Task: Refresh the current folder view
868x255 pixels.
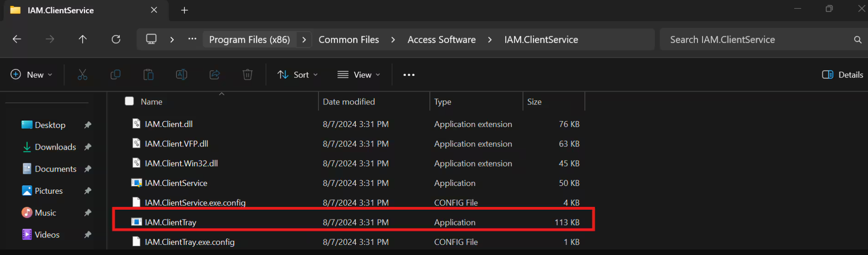Action: click(x=116, y=40)
